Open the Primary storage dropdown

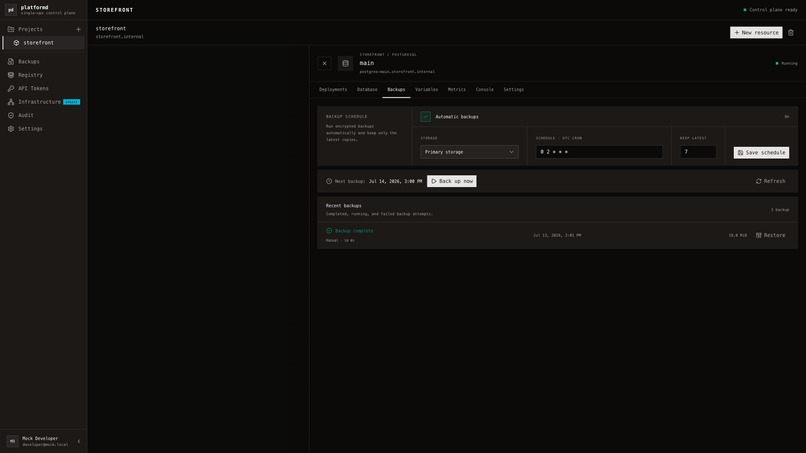(469, 152)
